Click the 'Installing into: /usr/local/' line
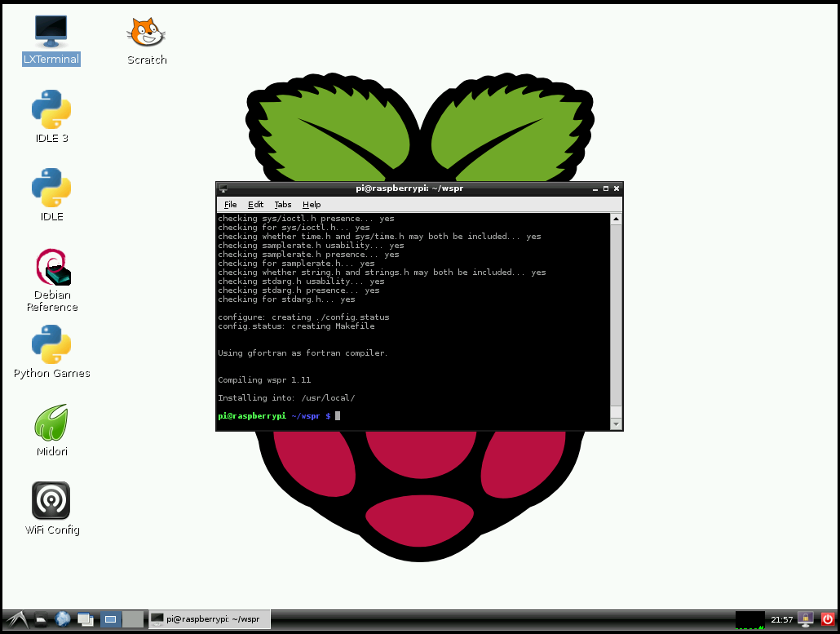Screen dimensions: 840x634 (286, 397)
